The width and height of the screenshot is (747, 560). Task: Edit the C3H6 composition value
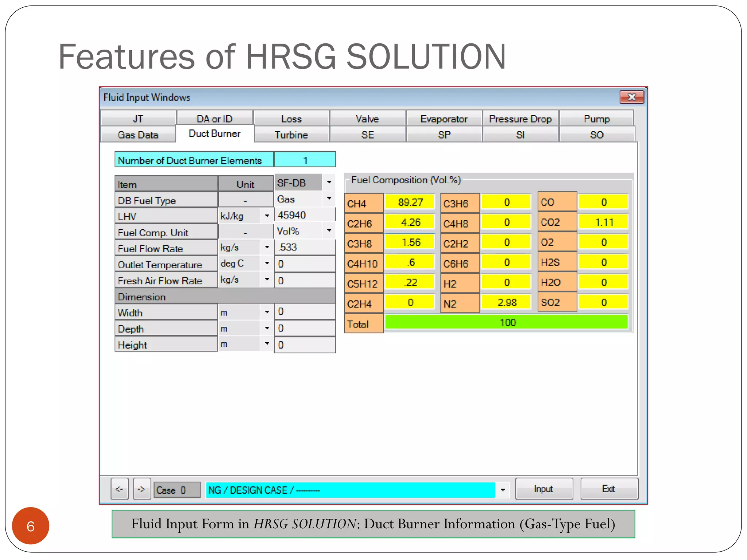point(506,202)
